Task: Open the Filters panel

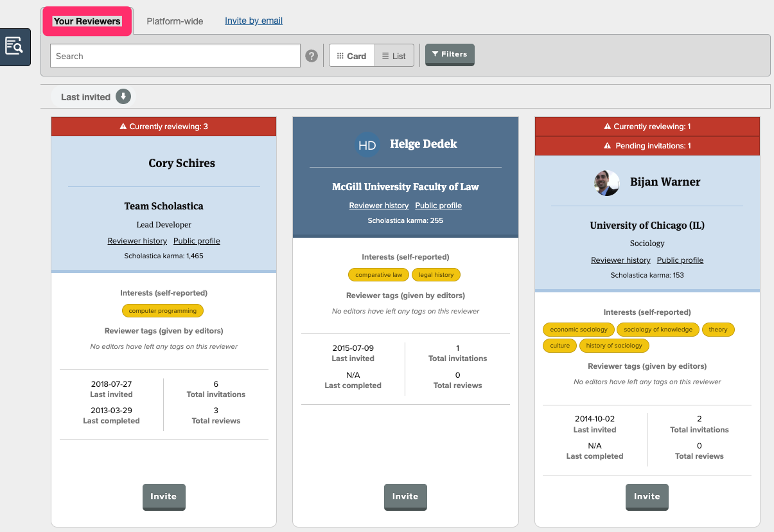Action: (x=450, y=55)
